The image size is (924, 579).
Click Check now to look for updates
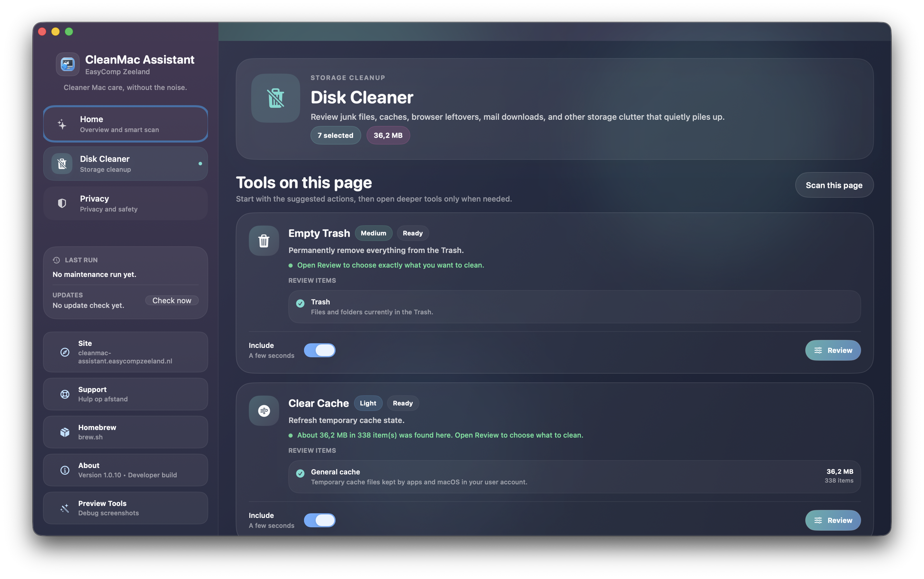tap(171, 300)
